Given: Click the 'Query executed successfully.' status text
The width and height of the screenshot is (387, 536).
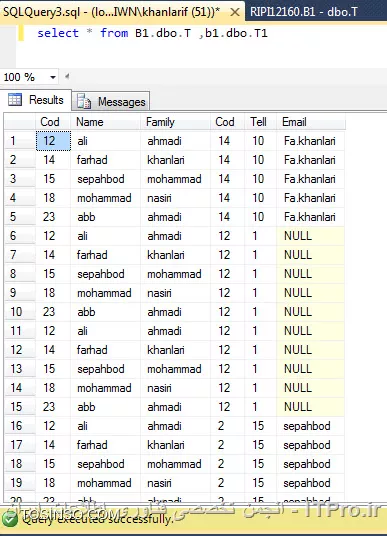Looking at the screenshot, I should coord(98,520).
